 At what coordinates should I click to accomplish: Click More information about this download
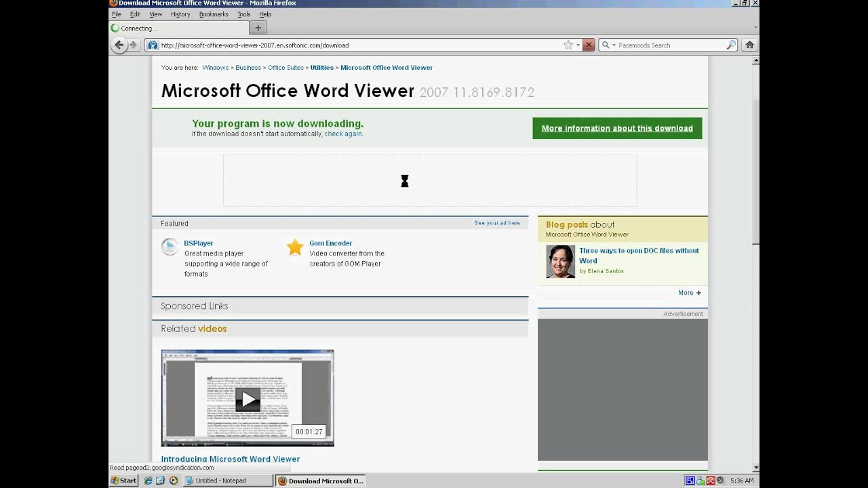click(617, 128)
